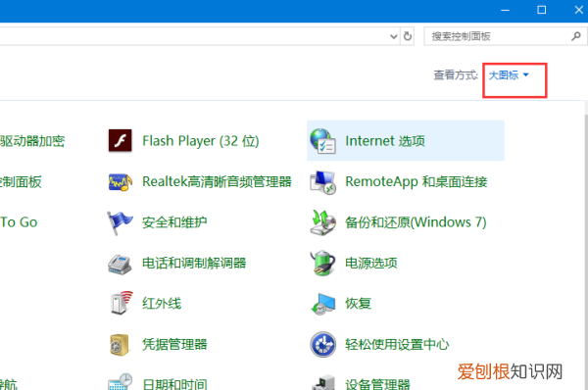588x390 pixels.
Task: Click the 安全和维护 blue flag icon
Action: point(120,222)
